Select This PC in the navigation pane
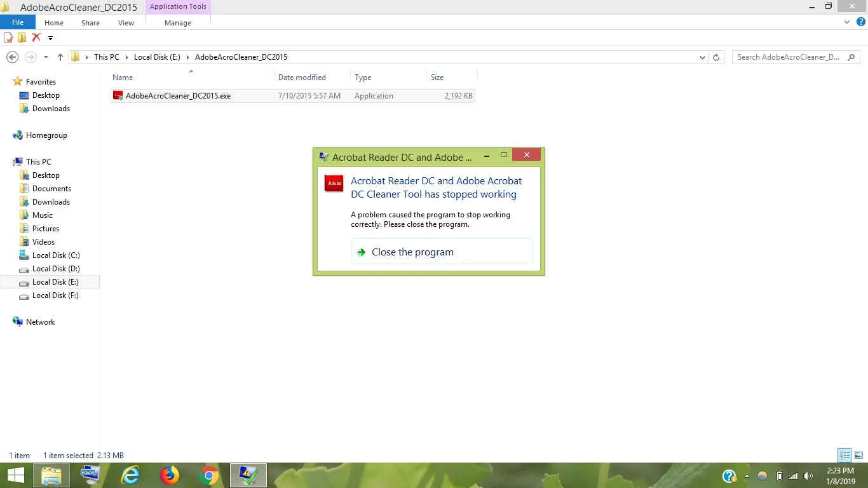This screenshot has width=868, height=488. tap(38, 162)
